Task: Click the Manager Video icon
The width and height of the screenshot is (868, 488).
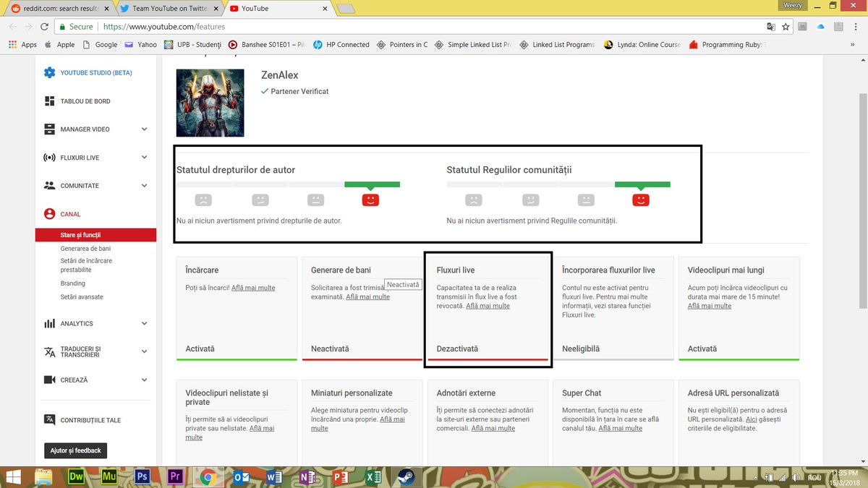Action: 49,129
